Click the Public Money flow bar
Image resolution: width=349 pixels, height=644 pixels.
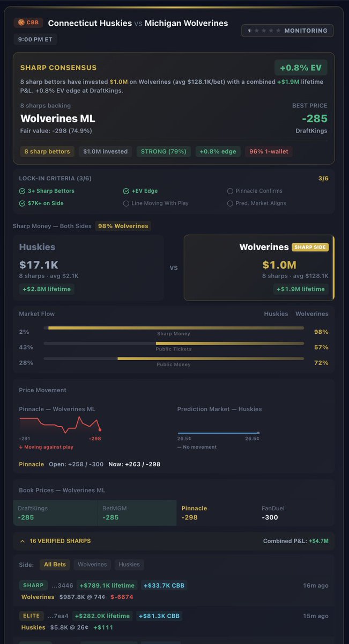174,358
